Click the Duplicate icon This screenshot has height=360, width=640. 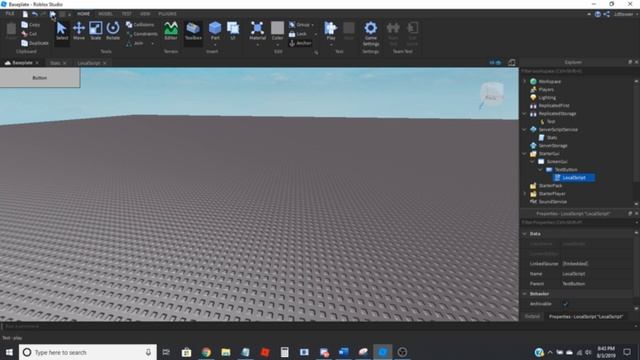24,43
